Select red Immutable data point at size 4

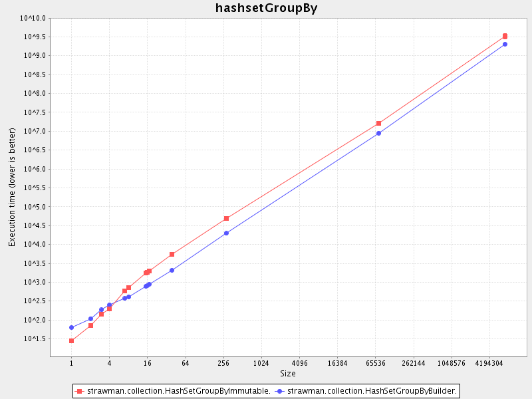(109, 309)
